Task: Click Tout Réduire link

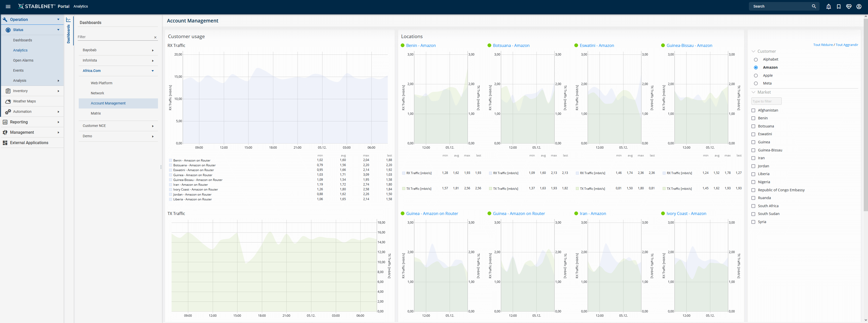Action: 823,45
